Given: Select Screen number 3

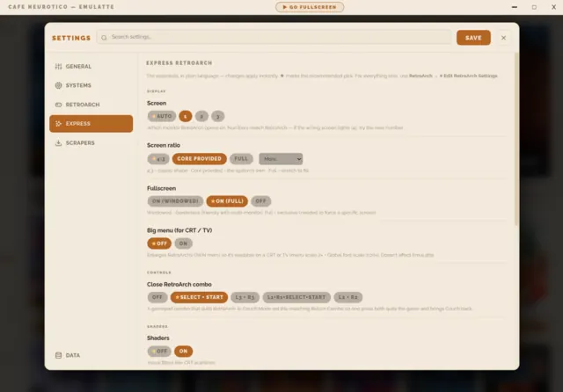Looking at the screenshot, I should point(217,116).
